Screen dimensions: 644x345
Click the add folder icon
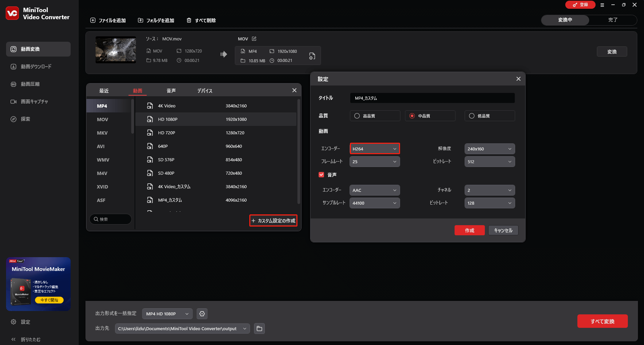pyautogui.click(x=141, y=20)
